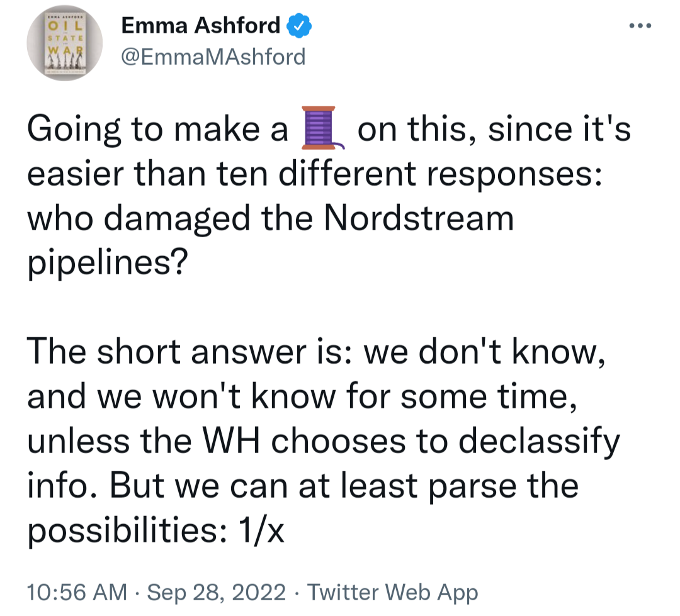This screenshot has width=680, height=616.
Task: Click the Sep 28, 2022 date
Action: point(216,592)
